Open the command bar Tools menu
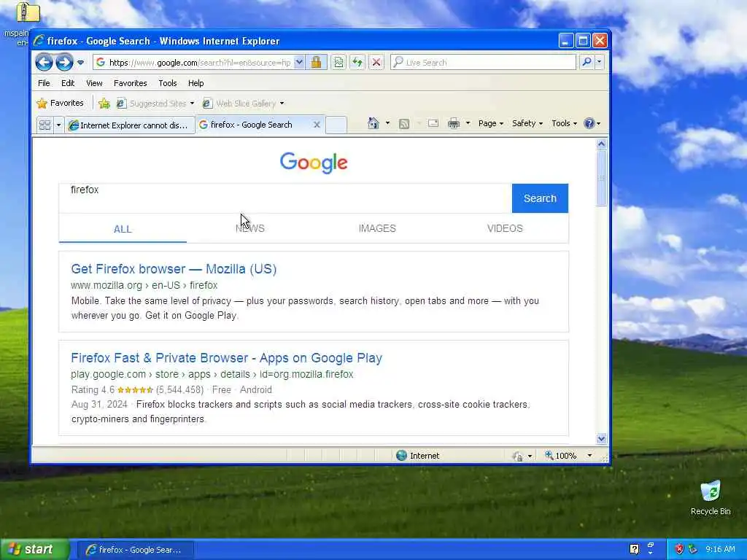747x560 pixels. [564, 123]
